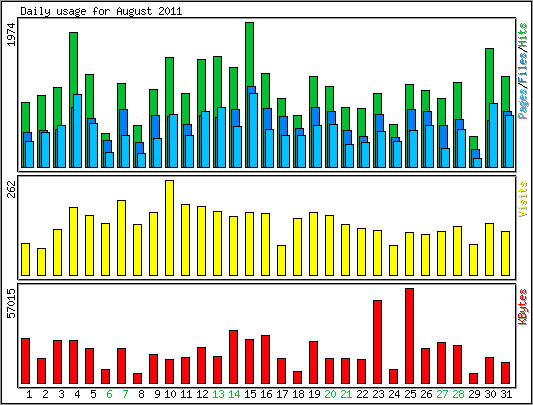Click the dark blue files bar, day 7

[x=123, y=122]
